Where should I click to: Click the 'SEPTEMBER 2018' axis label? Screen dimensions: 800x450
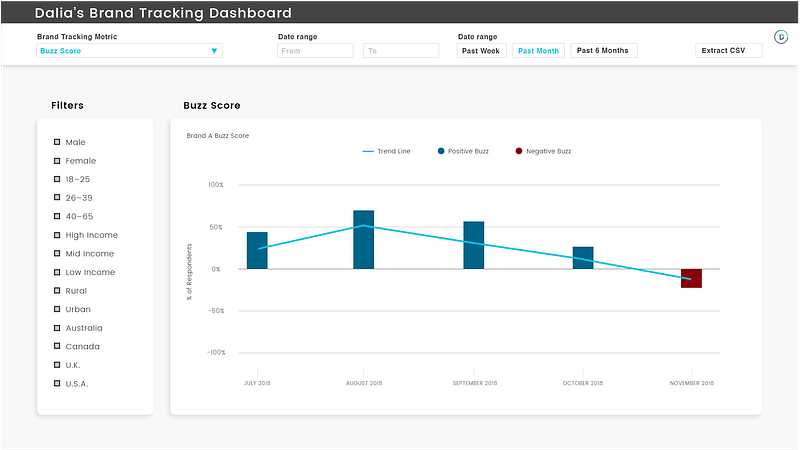coord(474,383)
